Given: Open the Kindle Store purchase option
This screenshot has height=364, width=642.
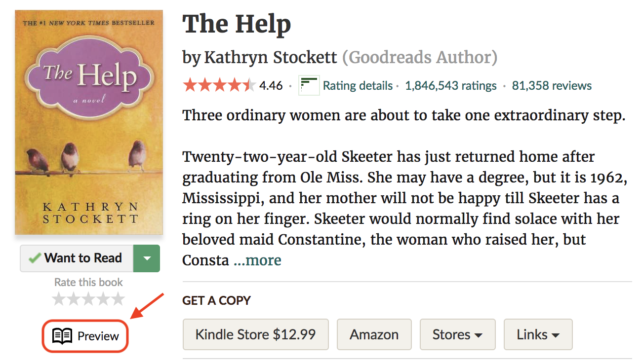Looking at the screenshot, I should coord(255,334).
